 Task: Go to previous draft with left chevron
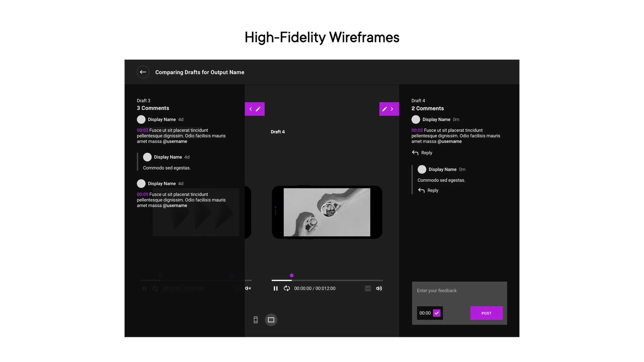pos(250,109)
